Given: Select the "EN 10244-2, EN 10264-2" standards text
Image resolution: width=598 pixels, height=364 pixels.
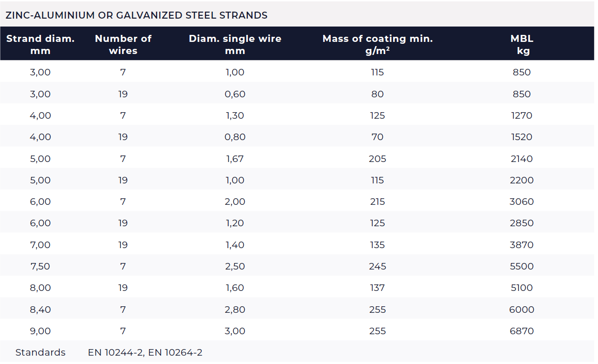Looking at the screenshot, I should click(x=145, y=352).
